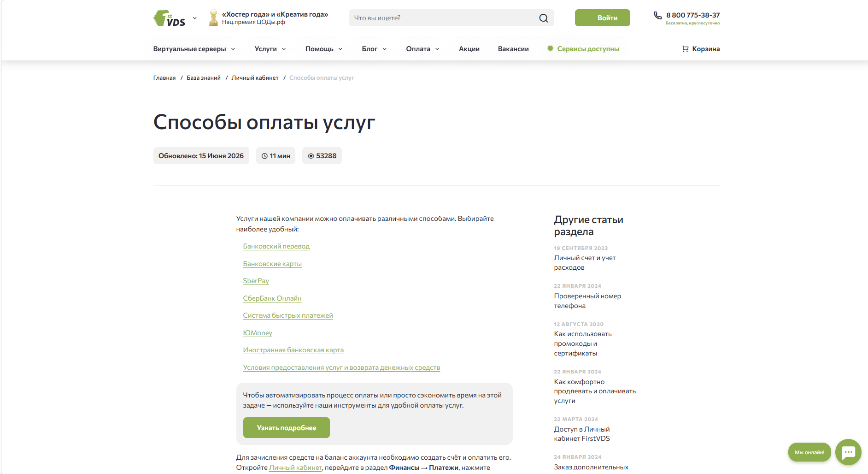This screenshot has height=474, width=868.
Task: Open article Заказ дополнительных
Action: point(591,467)
